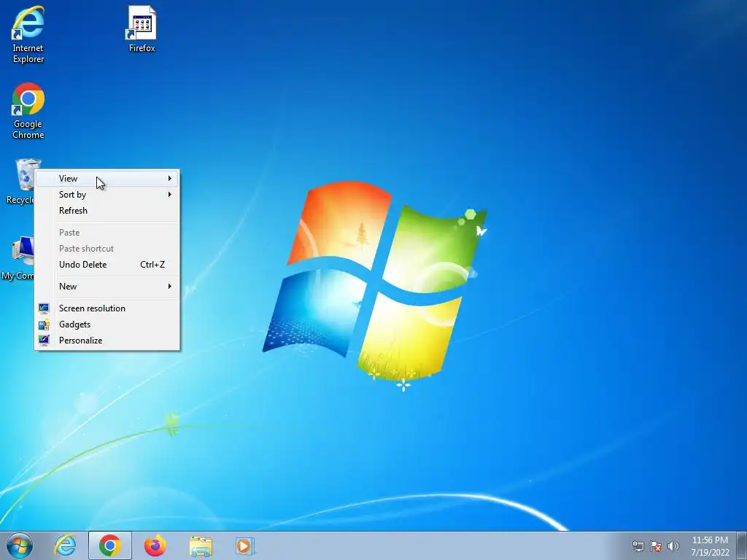Open the Internet Explorer desktop shortcut
Image resolution: width=747 pixels, height=560 pixels.
(x=28, y=34)
